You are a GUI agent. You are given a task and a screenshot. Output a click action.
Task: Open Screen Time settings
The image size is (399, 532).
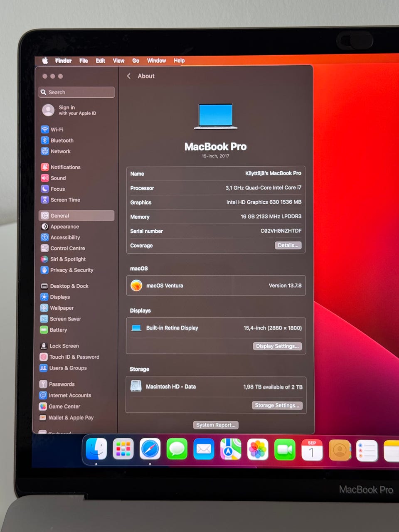tap(61, 200)
